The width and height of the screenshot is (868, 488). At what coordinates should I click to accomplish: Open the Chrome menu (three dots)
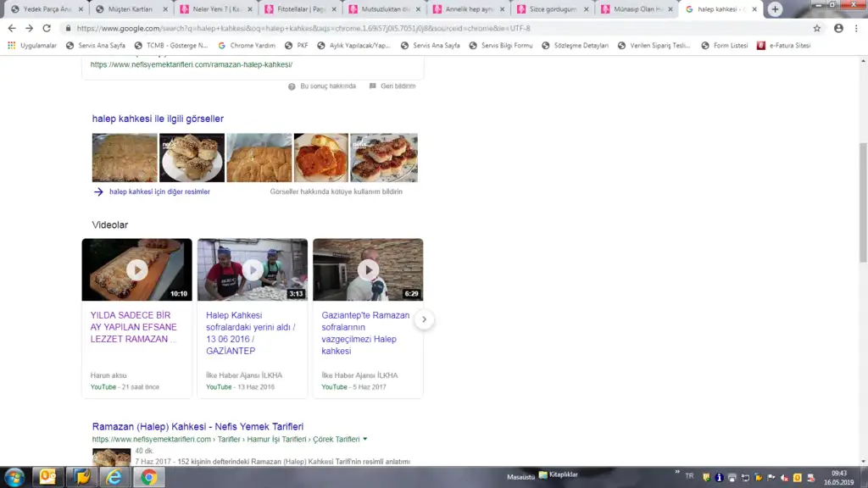pos(857,28)
